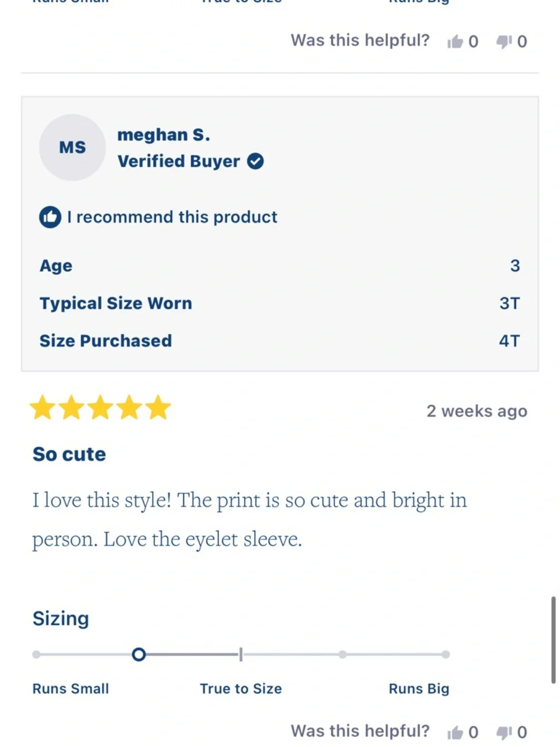Click the page scrollbar thumb
This screenshot has width=560, height=747.
(553, 640)
